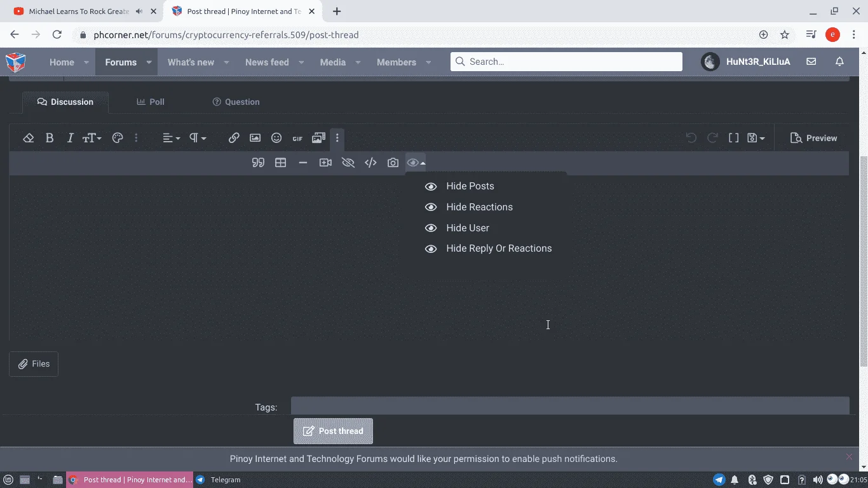Close the hide options eye dropdown
Image resolution: width=868 pixels, height=488 pixels.
click(x=416, y=163)
